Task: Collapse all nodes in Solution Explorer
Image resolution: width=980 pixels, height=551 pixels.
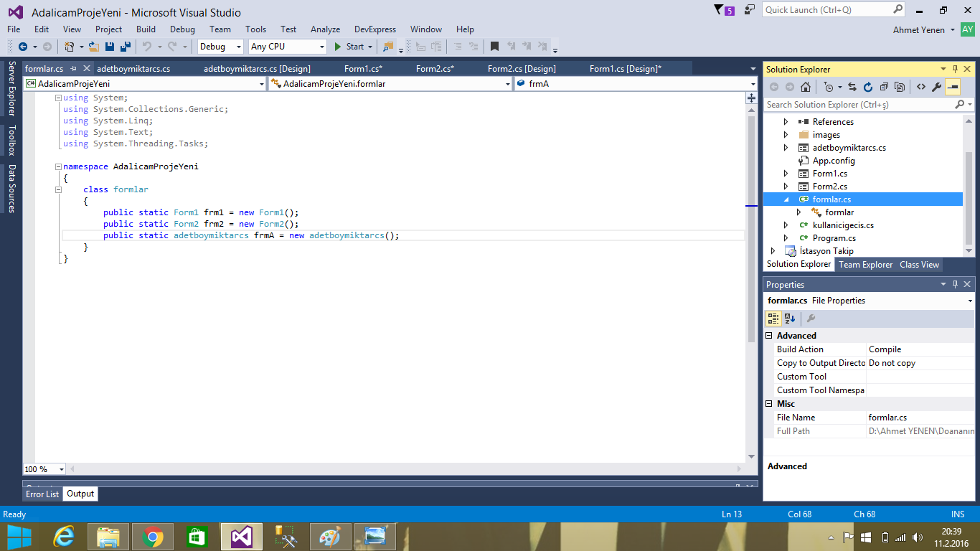Action: pos(885,86)
